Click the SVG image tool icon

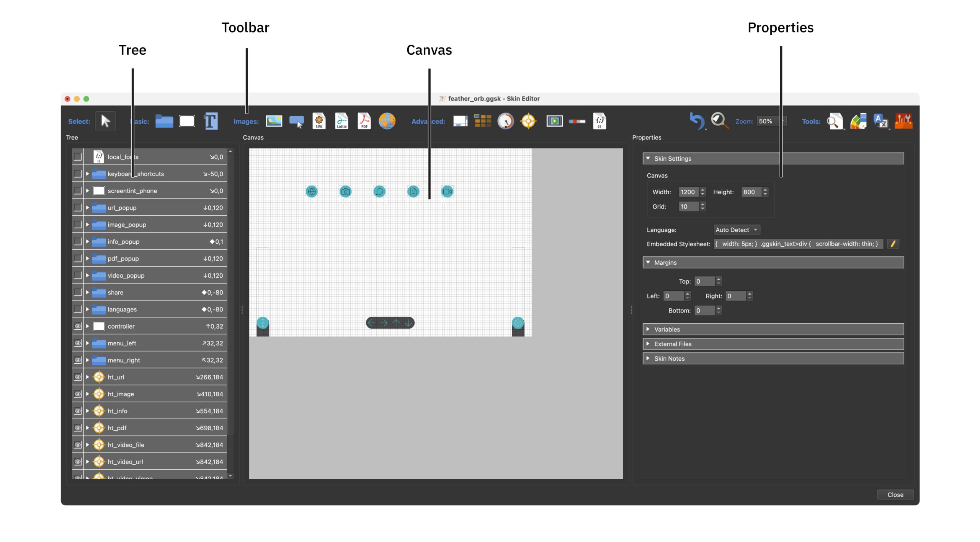pyautogui.click(x=319, y=121)
